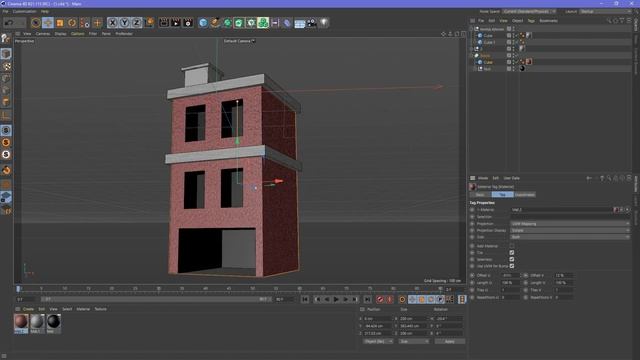Toggle the X axis lock
Screen dimensions: 640x360
click(113, 22)
